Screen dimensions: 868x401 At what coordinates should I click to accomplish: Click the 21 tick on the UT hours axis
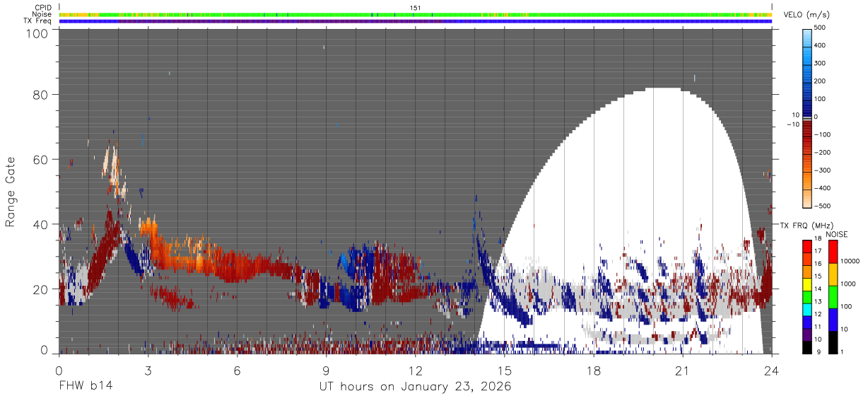point(683,371)
